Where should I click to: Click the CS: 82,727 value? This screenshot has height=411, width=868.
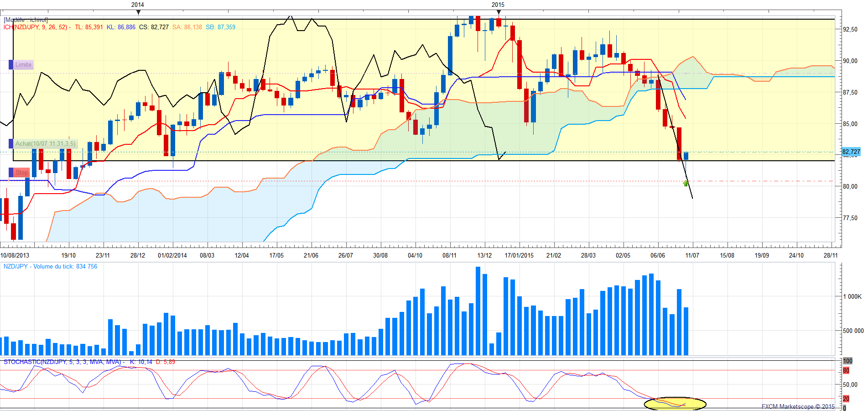154,27
